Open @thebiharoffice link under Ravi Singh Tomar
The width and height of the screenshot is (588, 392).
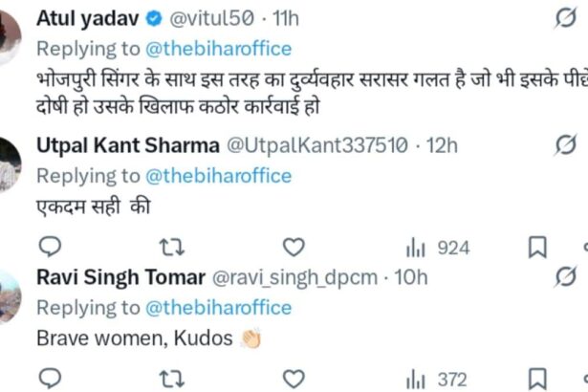[x=218, y=308]
